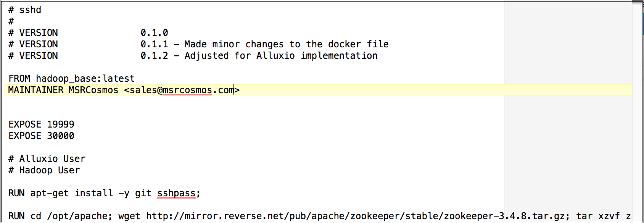Place cursor on the '# sshd' comment line
Image resolution: width=644 pixels, height=223 pixels.
point(25,10)
